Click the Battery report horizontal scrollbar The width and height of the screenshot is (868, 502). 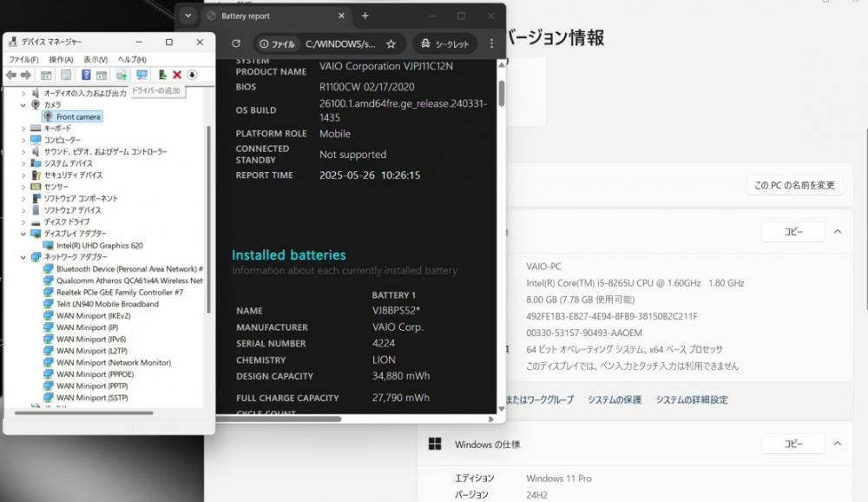[279, 419]
